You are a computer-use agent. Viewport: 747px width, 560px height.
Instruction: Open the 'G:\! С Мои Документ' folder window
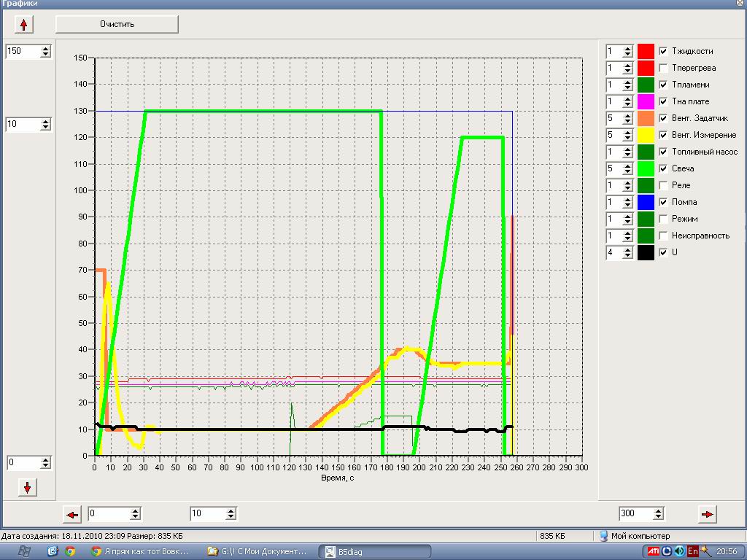click(x=258, y=552)
